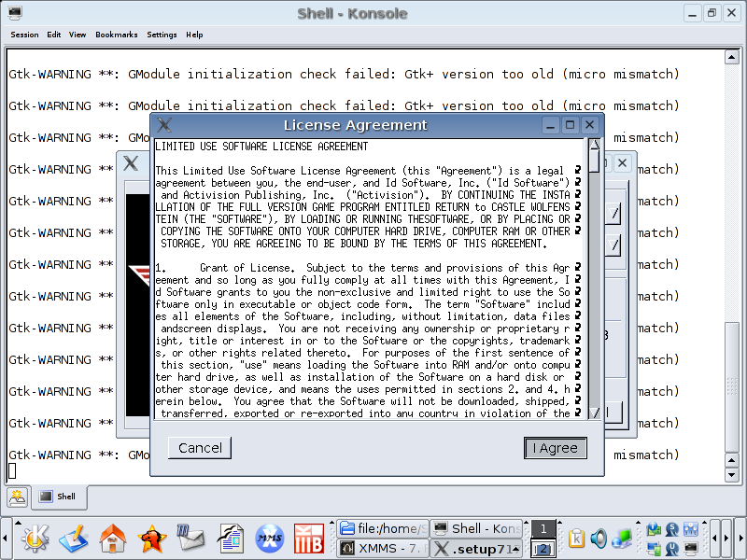
Task: Click the volume speaker tray icon
Action: pos(599,538)
